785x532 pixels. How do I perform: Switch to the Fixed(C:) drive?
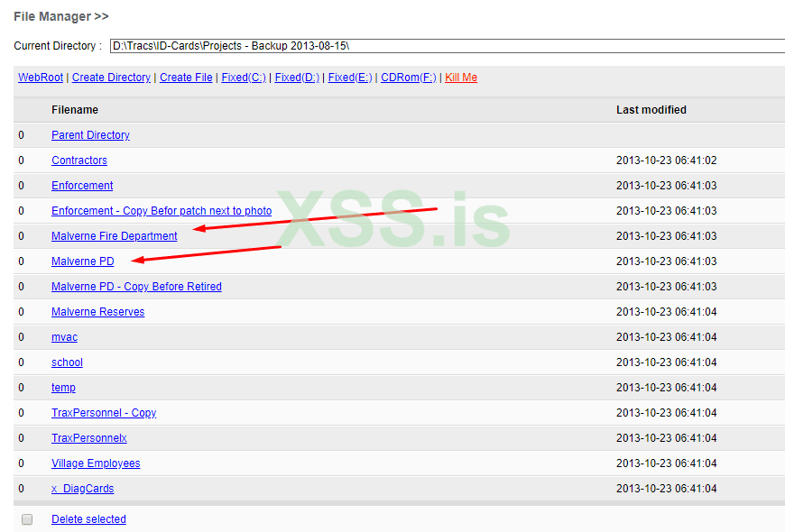(244, 78)
